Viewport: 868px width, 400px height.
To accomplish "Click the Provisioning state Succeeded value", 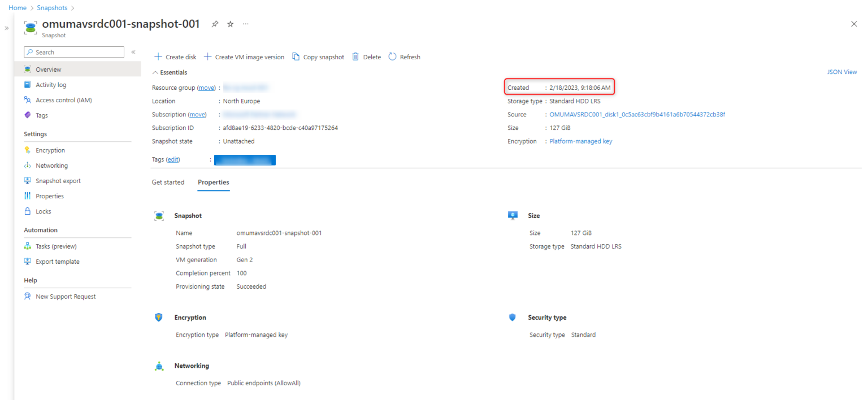I will pos(251,286).
